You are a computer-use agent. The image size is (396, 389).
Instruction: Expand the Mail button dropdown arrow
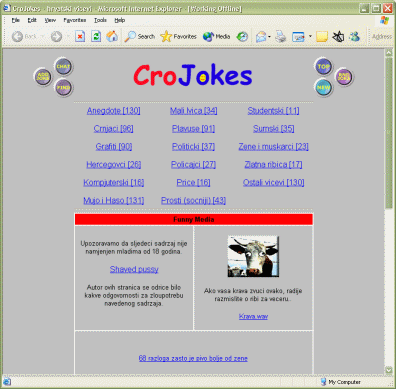[x=269, y=37]
